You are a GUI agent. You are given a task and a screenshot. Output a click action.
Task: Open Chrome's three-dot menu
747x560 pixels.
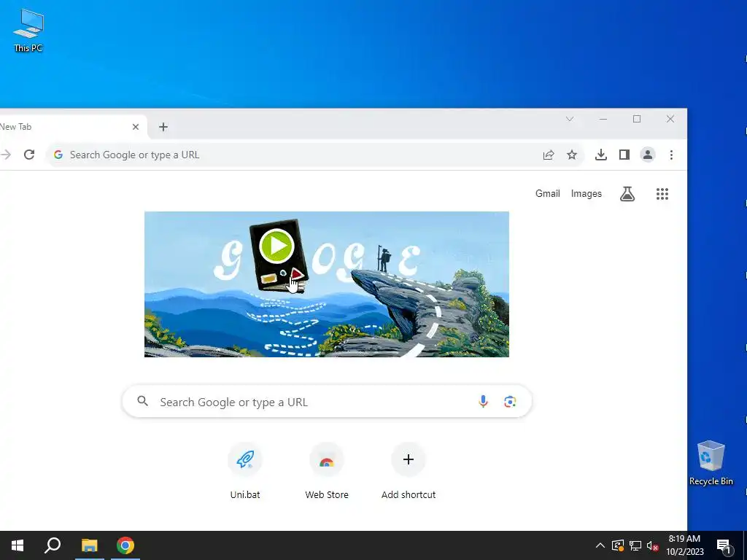[x=671, y=155]
